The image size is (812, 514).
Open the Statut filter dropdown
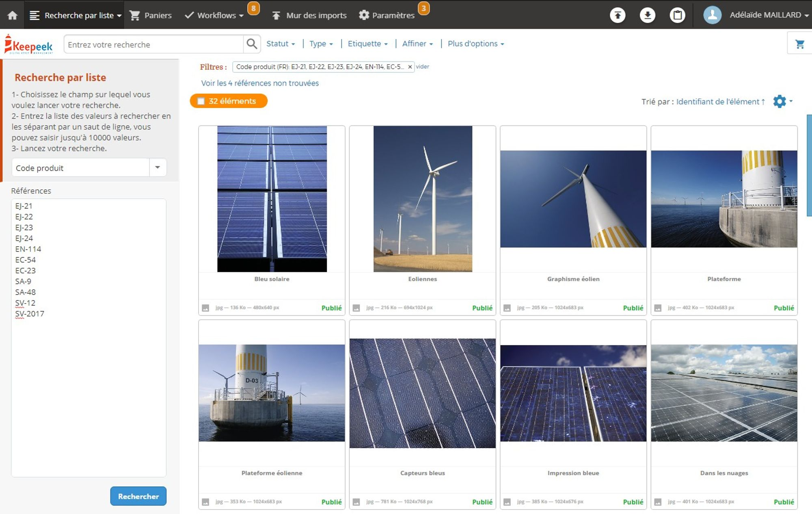(x=280, y=43)
